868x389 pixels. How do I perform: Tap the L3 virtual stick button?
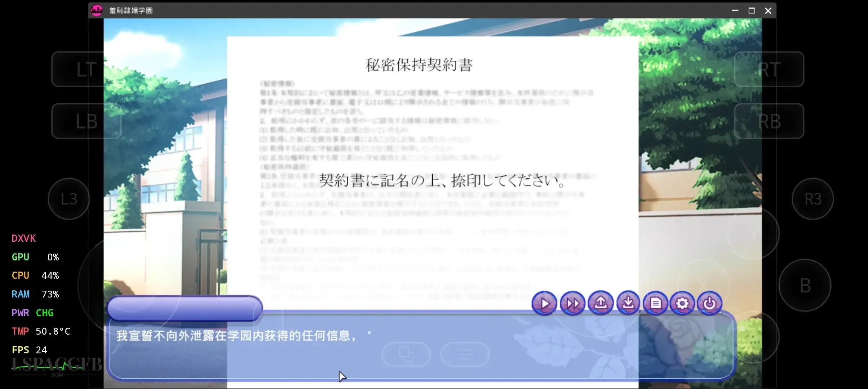pyautogui.click(x=69, y=199)
